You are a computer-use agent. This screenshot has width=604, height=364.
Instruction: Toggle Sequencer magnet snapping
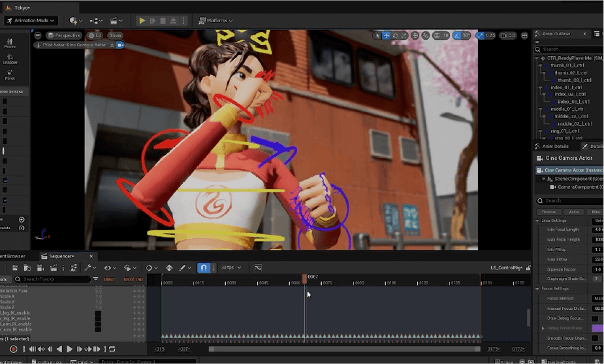[203, 268]
